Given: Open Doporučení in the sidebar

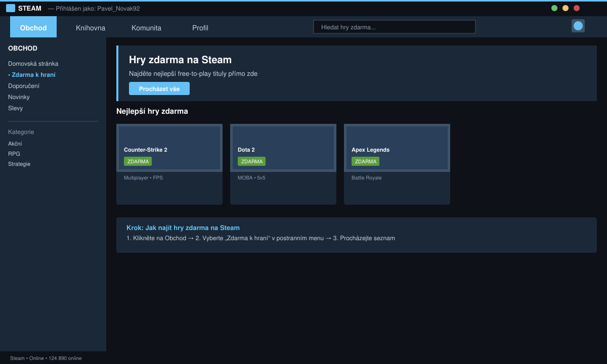Looking at the screenshot, I should tap(24, 86).
